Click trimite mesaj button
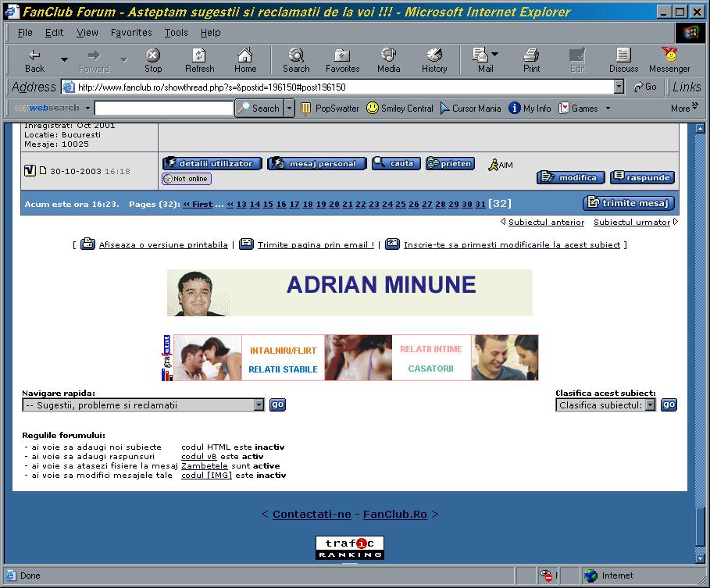Image resolution: width=710 pixels, height=588 pixels. tap(629, 203)
